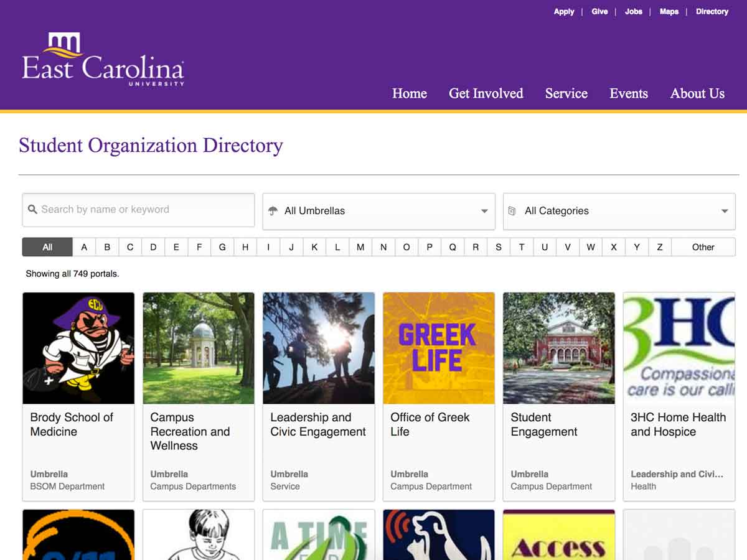Filter organizations by letter Y
This screenshot has height=560, width=747.
pyautogui.click(x=637, y=247)
